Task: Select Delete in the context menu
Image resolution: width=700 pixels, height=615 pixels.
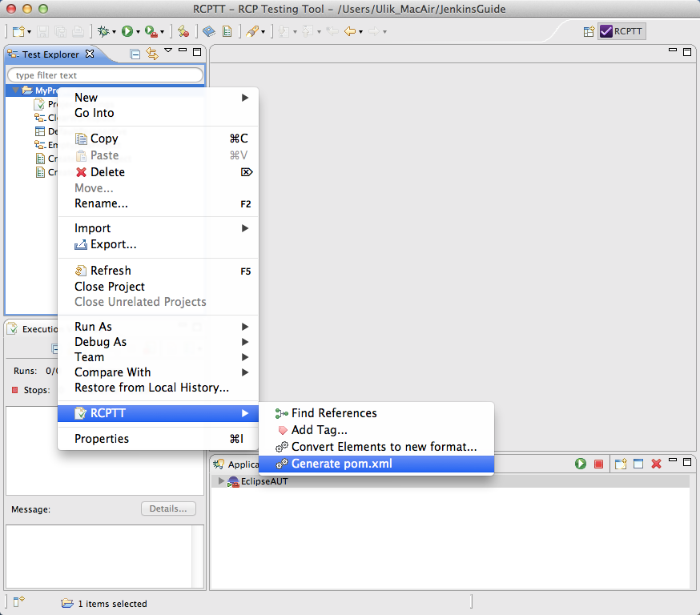Action: 158,172
